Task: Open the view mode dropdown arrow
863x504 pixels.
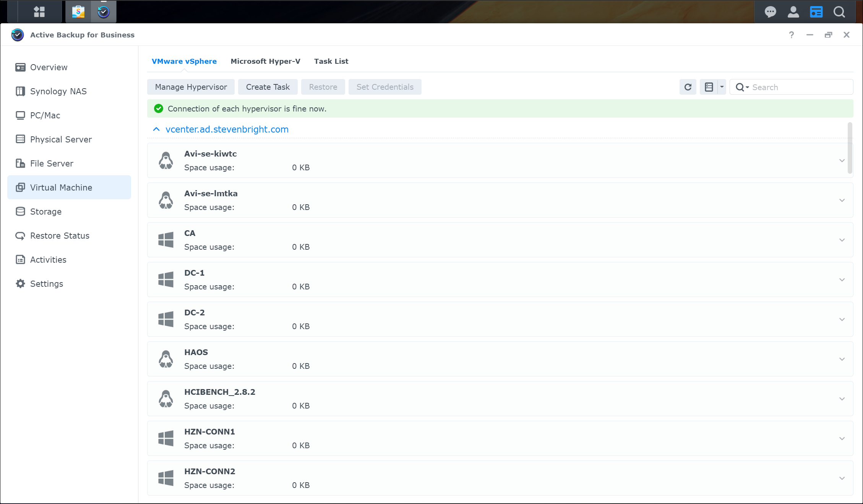Action: [x=722, y=87]
